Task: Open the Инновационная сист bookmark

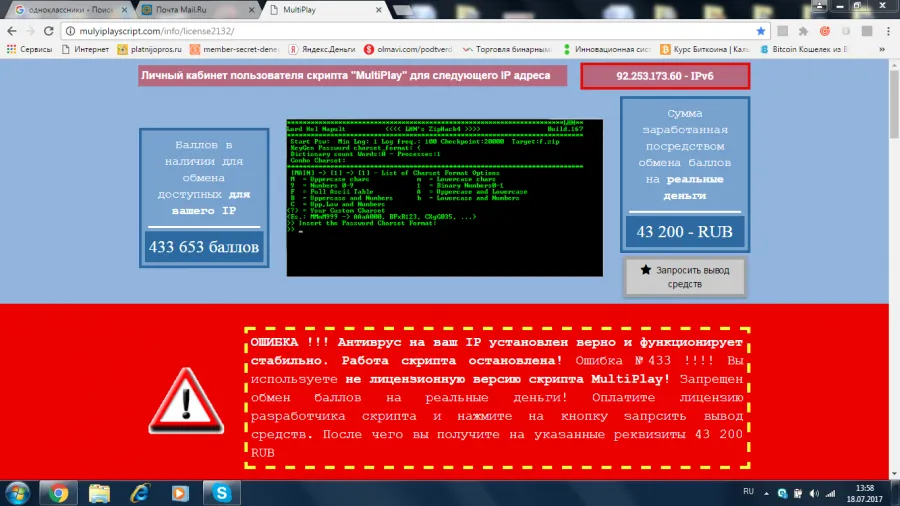Action: (x=606, y=49)
